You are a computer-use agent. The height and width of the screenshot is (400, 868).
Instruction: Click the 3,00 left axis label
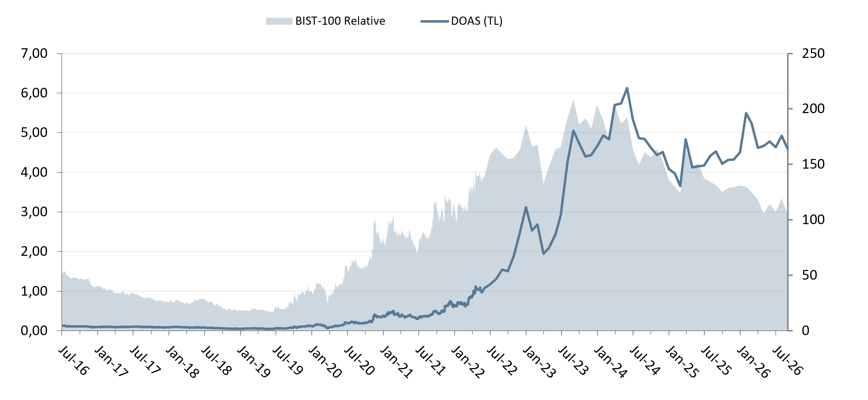(34, 212)
